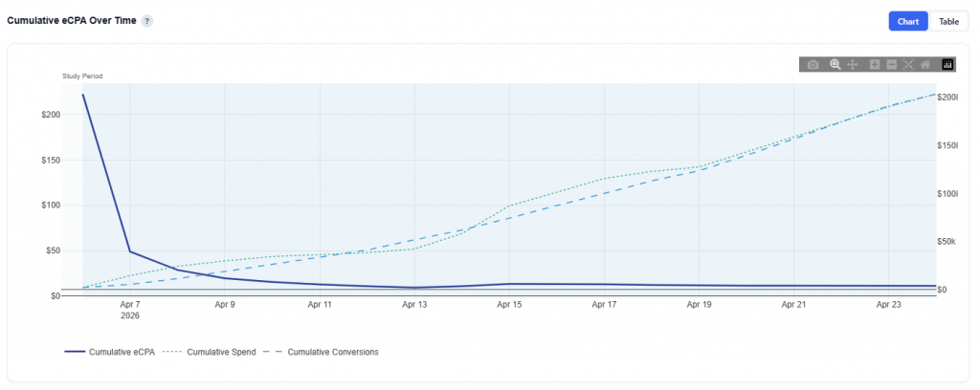The width and height of the screenshot is (980, 390).
Task: Select the Zoom magnifier tool
Action: [x=835, y=64]
